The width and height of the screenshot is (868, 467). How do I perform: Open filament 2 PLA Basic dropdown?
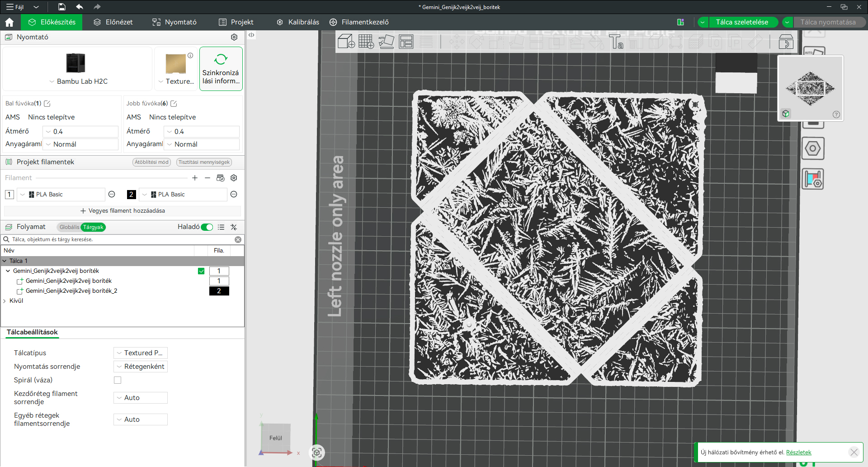tap(183, 195)
